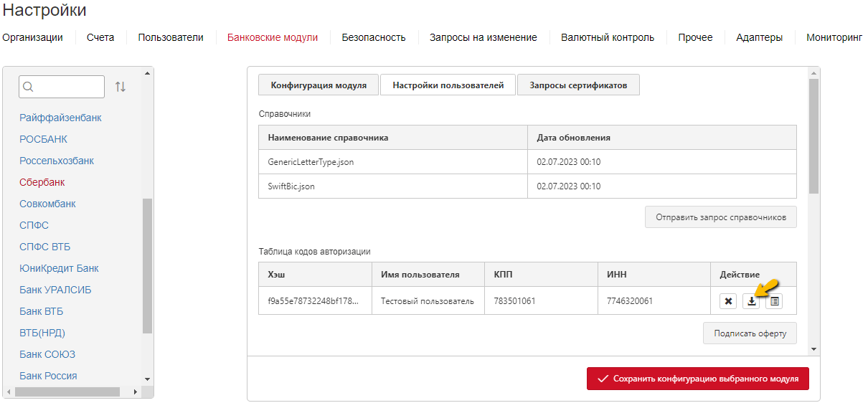Open Запросы на изменение section
The image size is (868, 403).
point(483,37)
